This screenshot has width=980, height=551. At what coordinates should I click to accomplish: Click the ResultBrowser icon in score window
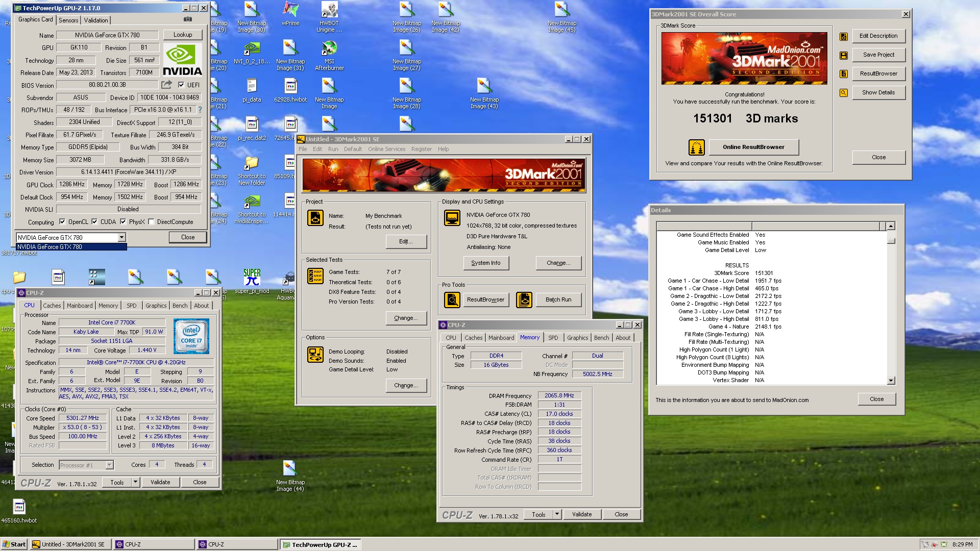pos(844,74)
